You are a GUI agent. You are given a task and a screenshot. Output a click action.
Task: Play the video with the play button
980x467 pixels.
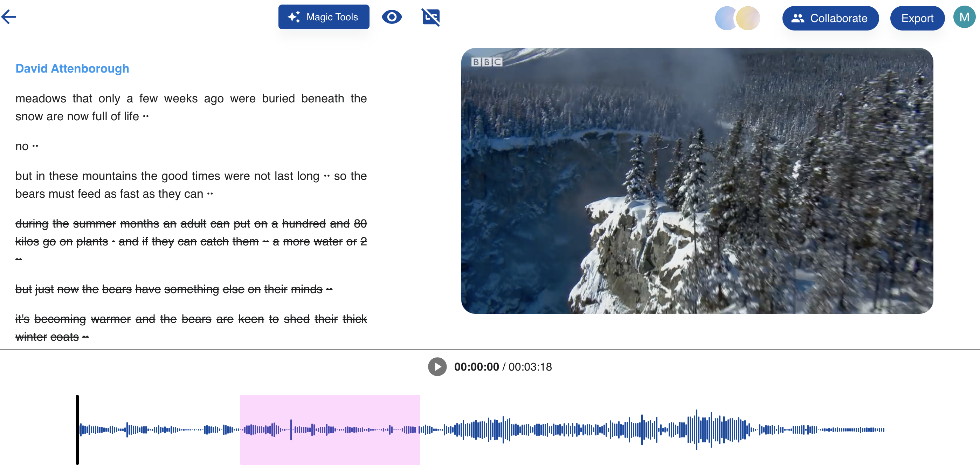[437, 366]
